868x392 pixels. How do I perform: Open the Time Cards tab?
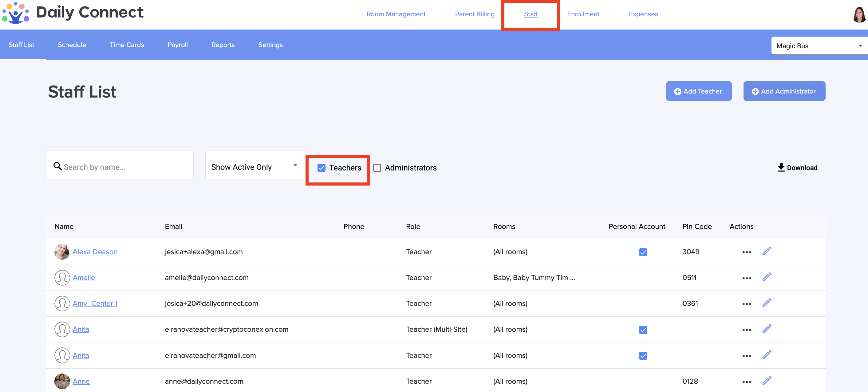pyautogui.click(x=127, y=45)
